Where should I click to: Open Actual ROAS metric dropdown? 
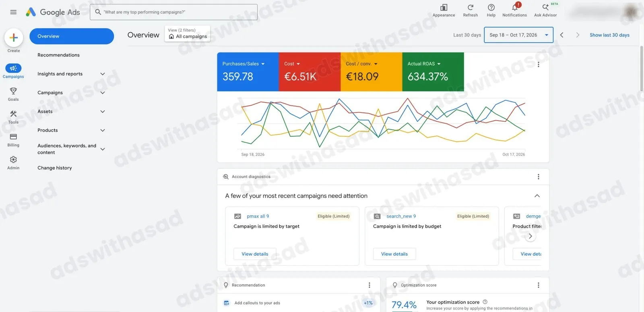click(424, 64)
